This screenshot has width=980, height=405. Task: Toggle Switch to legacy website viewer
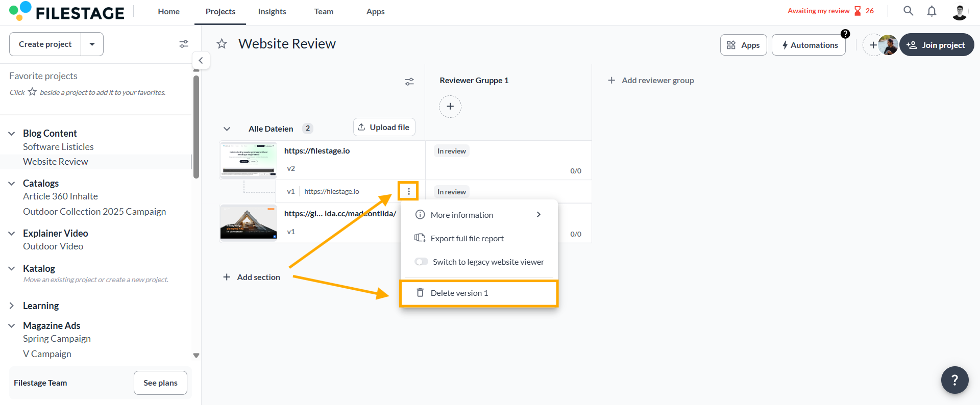(422, 262)
